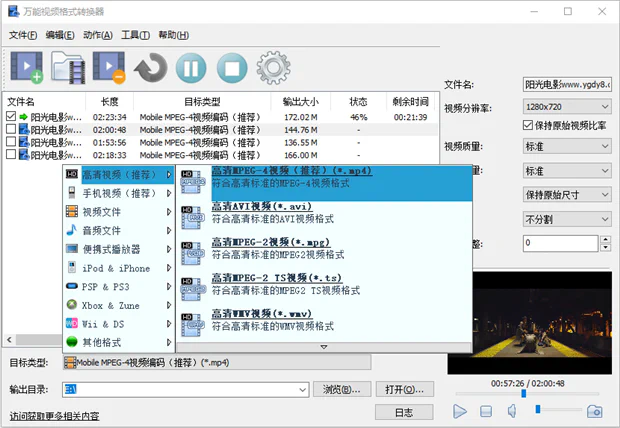Click the Remove Video toolbar icon

click(110, 67)
